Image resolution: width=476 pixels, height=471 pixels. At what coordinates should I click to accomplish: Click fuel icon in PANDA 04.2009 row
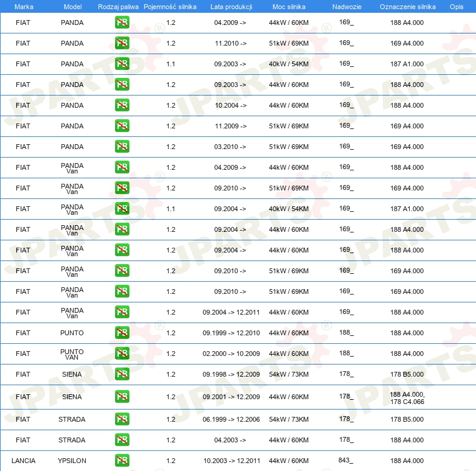tap(122, 23)
